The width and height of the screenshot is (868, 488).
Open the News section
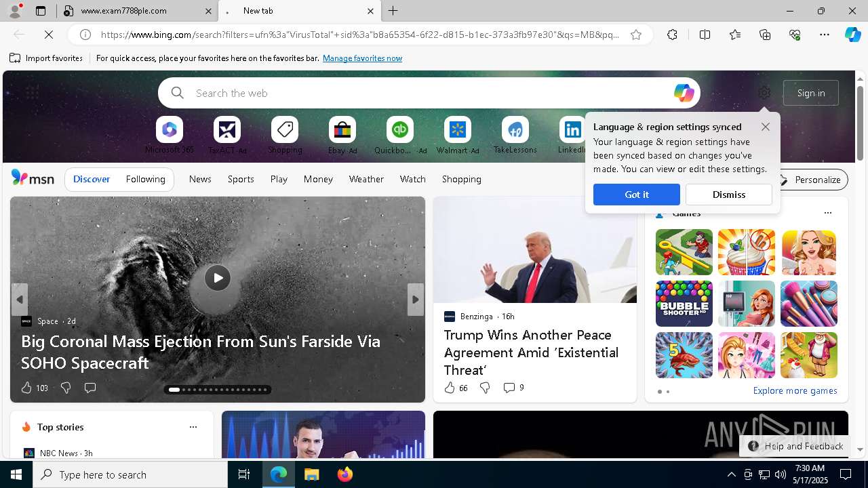click(200, 179)
